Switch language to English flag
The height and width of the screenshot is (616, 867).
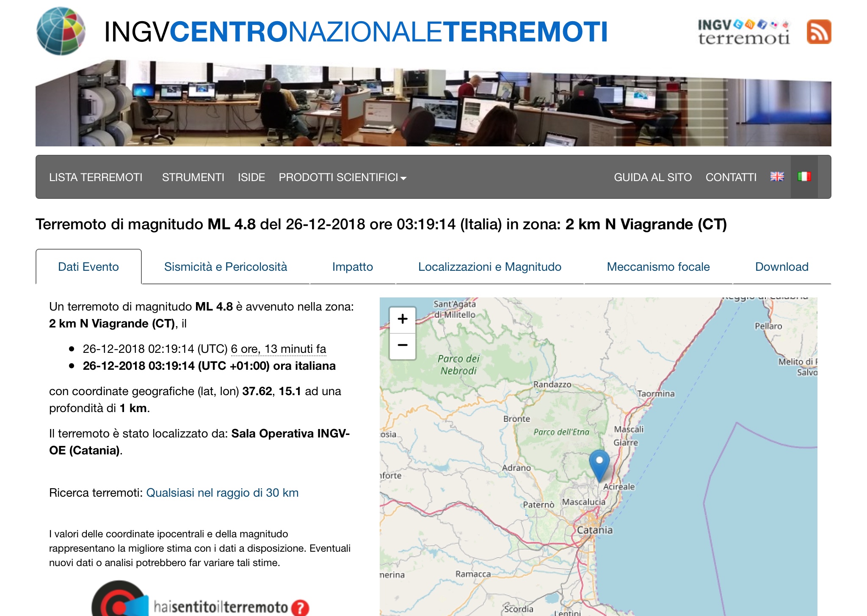coord(777,177)
